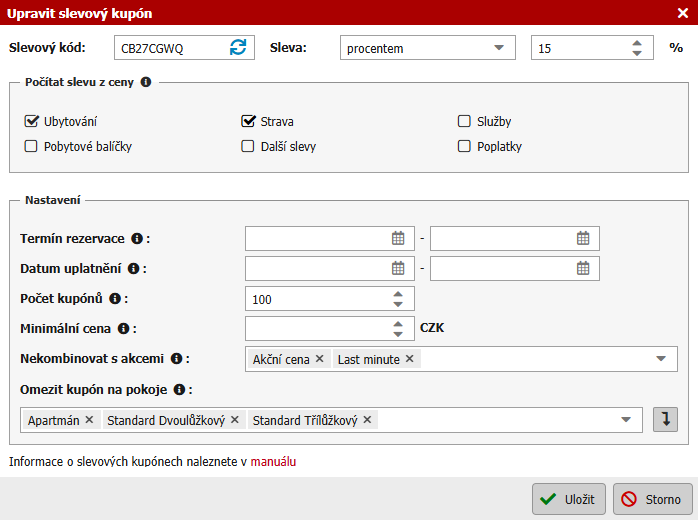
Task: Increase the discount percent value
Action: [637, 43]
